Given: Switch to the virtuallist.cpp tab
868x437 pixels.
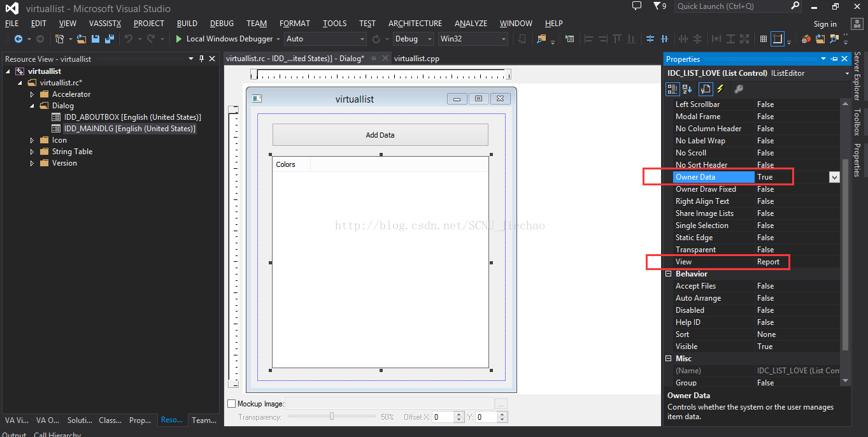Looking at the screenshot, I should coord(416,59).
